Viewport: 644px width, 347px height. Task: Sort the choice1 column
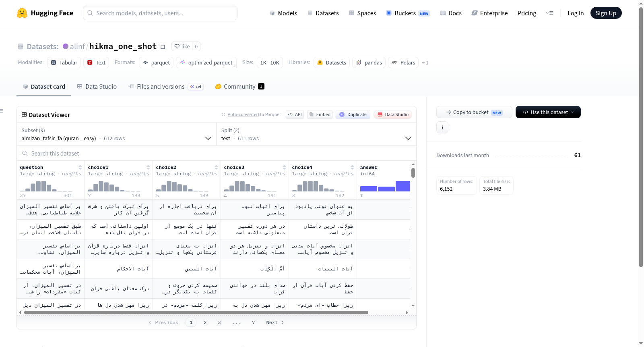tap(148, 167)
